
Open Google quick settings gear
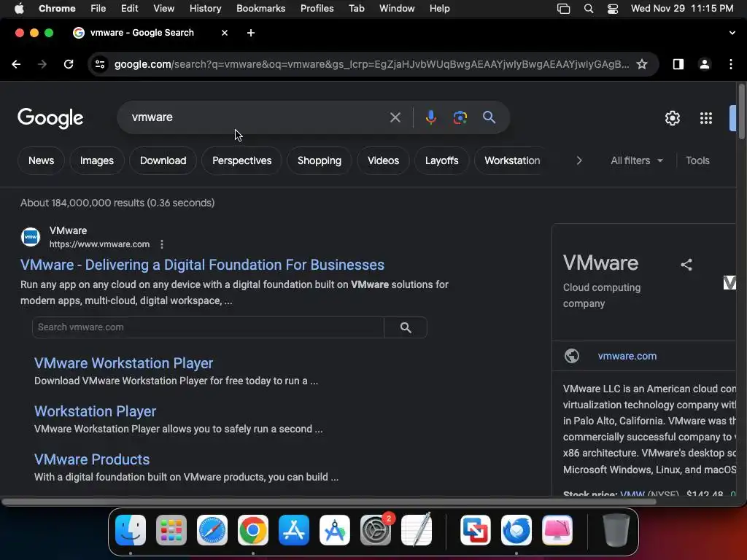672,118
